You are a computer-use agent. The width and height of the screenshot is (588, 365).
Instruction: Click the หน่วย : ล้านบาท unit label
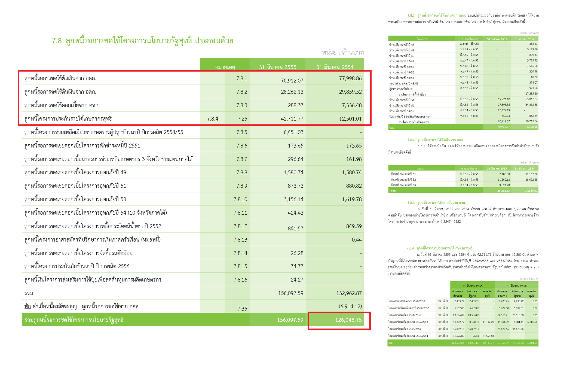tap(342, 52)
